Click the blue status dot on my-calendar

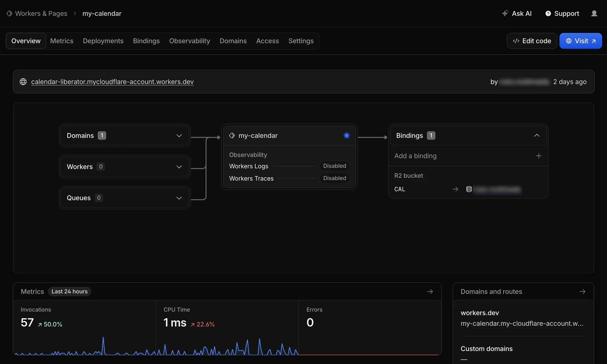point(347,135)
